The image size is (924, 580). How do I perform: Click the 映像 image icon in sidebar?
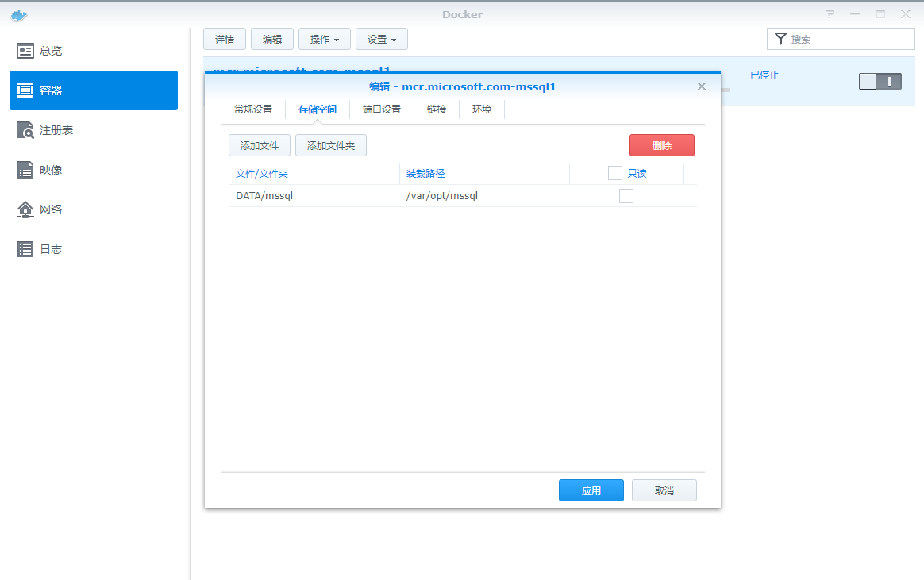[x=25, y=170]
